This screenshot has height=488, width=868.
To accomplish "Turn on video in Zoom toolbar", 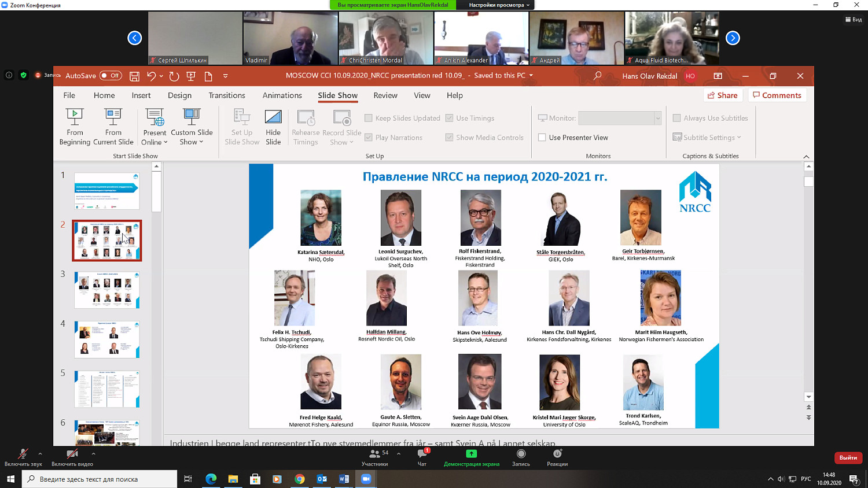I will pyautogui.click(x=72, y=457).
